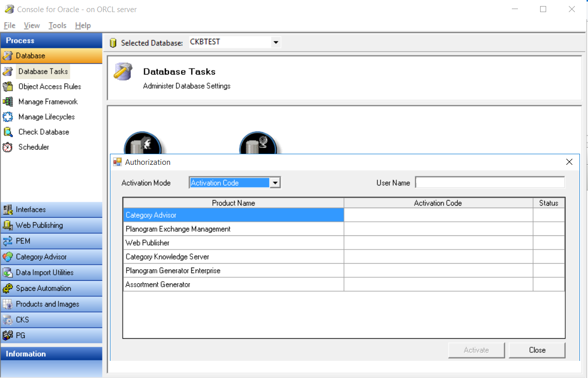
Task: Select Planogram Exchange Management row
Action: 233,229
